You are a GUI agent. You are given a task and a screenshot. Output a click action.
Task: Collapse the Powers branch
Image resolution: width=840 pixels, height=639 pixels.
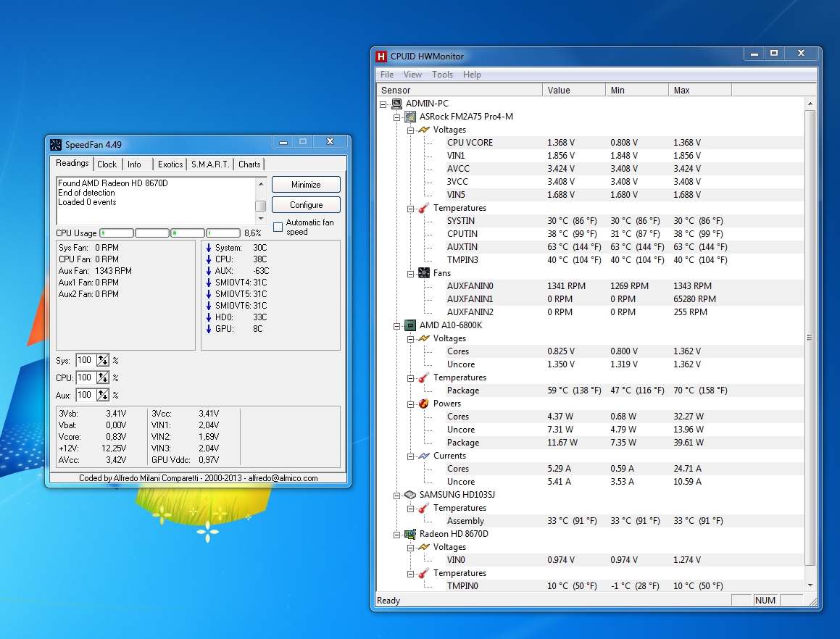[x=410, y=404]
